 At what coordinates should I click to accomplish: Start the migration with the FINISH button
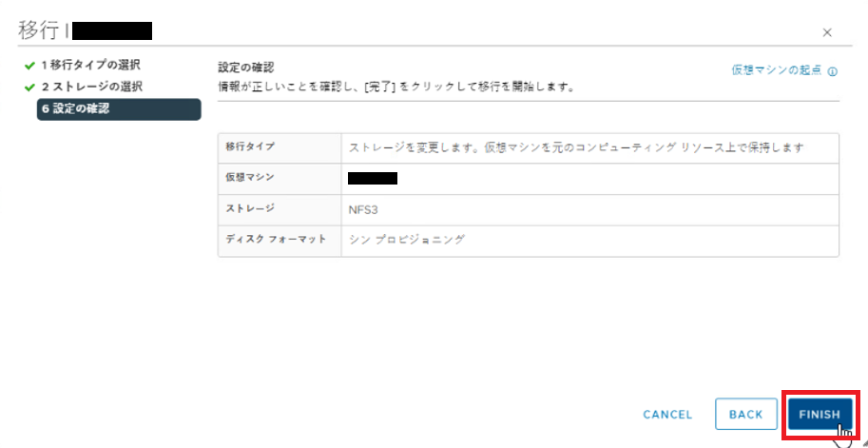coord(820,414)
